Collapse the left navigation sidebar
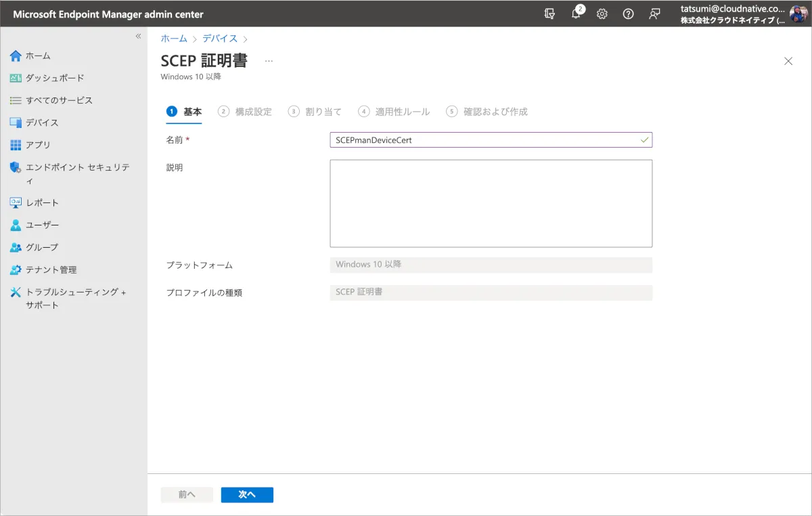This screenshot has width=812, height=516. click(138, 36)
